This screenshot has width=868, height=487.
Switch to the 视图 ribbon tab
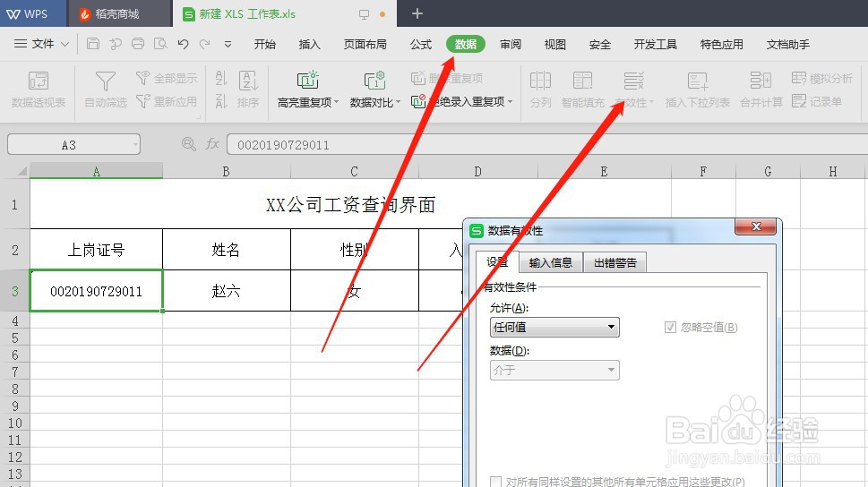554,44
